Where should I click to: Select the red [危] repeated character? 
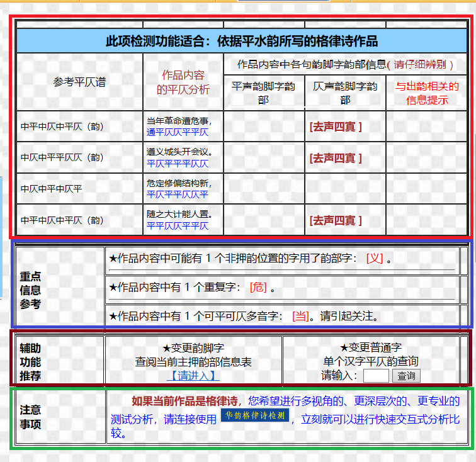click(x=258, y=287)
